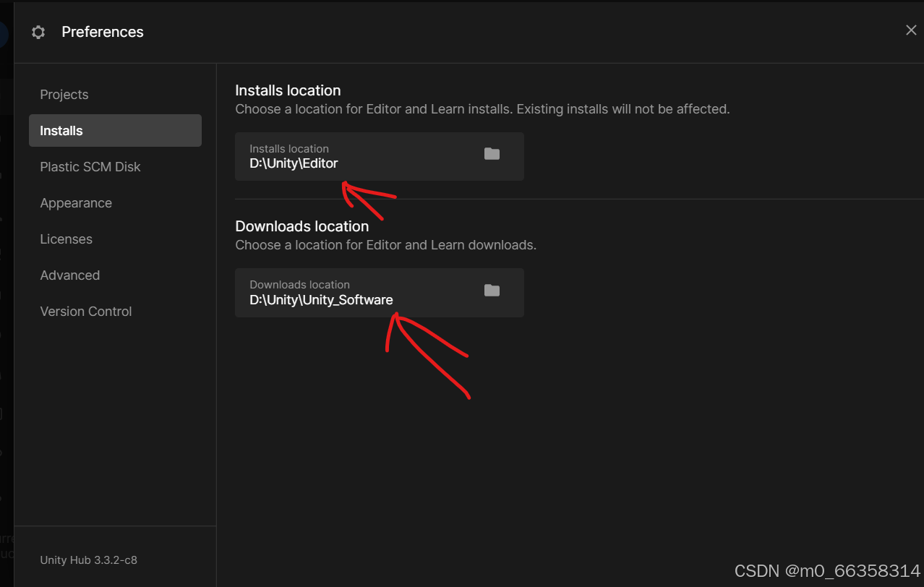Select the Installs preferences section
Screen dimensions: 924x587
pos(115,131)
